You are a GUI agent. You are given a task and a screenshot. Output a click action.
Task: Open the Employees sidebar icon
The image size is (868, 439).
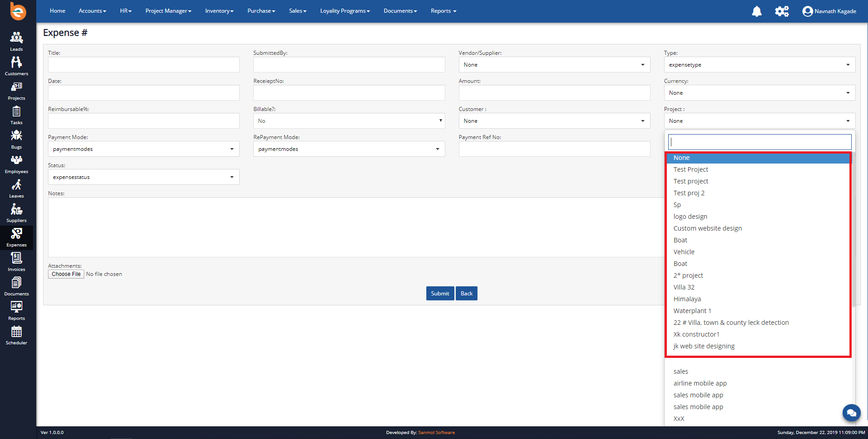tap(16, 164)
